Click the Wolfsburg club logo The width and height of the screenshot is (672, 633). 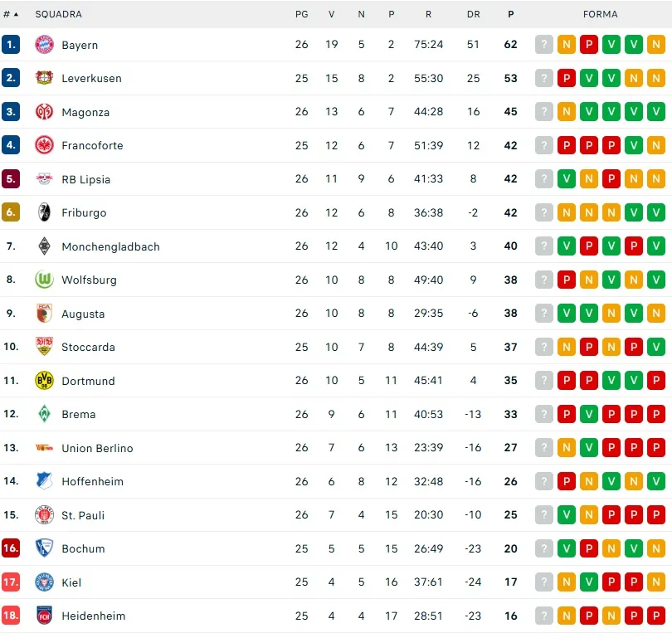[44, 280]
